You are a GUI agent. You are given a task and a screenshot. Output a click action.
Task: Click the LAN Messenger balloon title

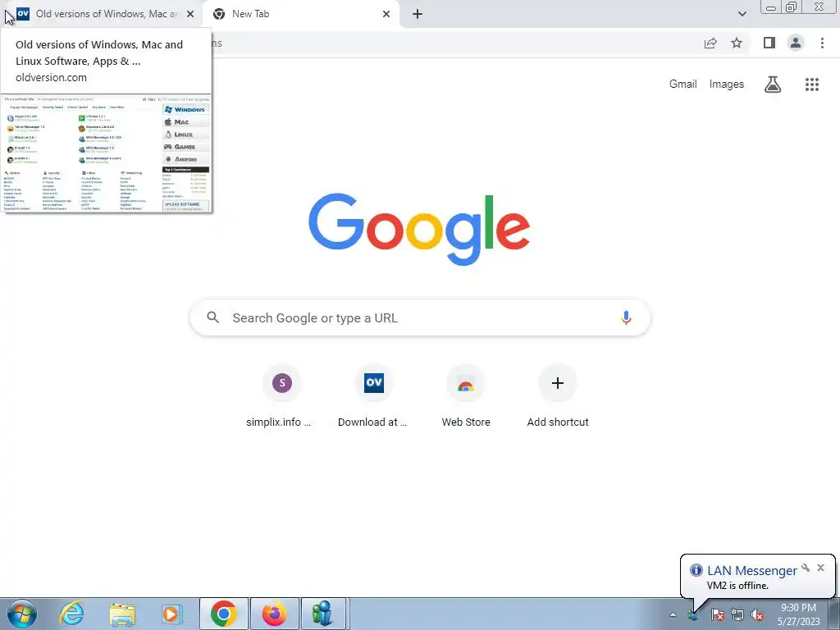click(752, 571)
